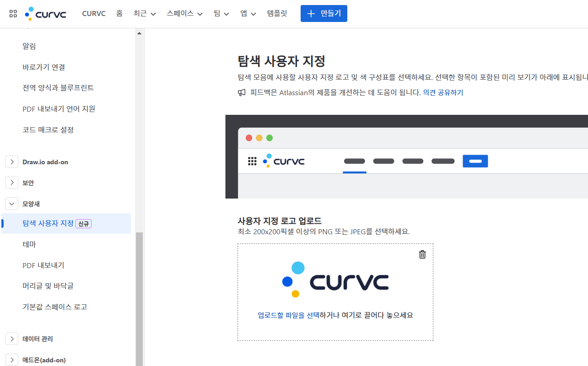This screenshot has height=366, width=588.
Task: Open the 앱 dropdown menu
Action: click(x=248, y=14)
